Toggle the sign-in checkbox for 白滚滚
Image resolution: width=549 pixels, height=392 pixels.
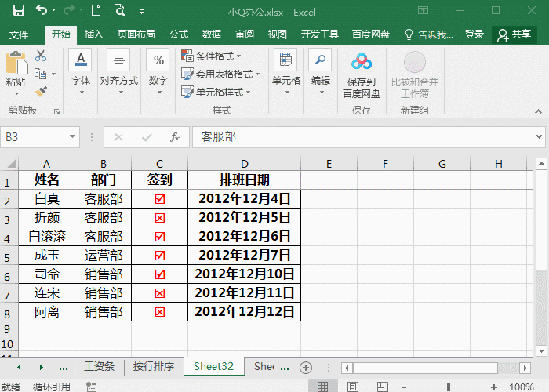click(160, 237)
